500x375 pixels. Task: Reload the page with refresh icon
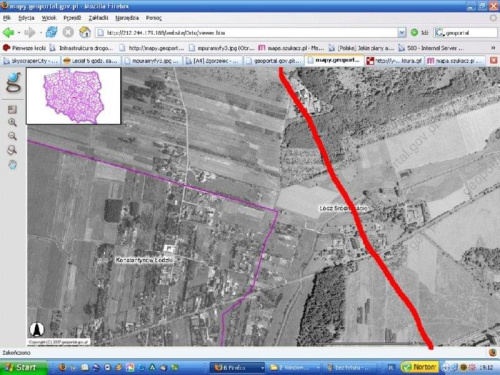pos(52,32)
